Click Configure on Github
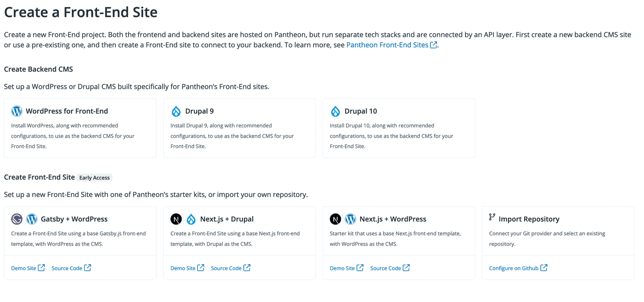Image resolution: width=644 pixels, height=302 pixels. tap(514, 268)
